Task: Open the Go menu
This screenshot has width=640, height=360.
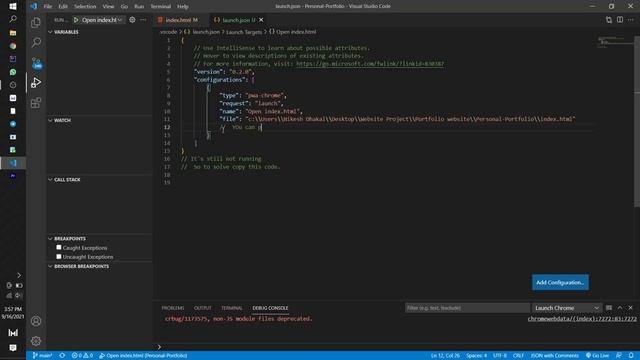Action: (124, 6)
